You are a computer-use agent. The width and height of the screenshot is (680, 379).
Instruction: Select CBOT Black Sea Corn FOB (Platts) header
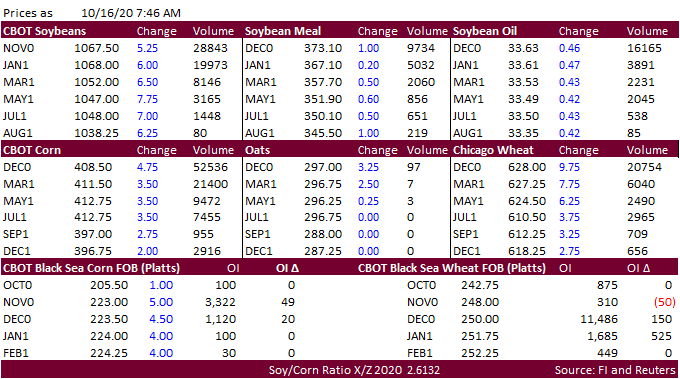pos(92,268)
